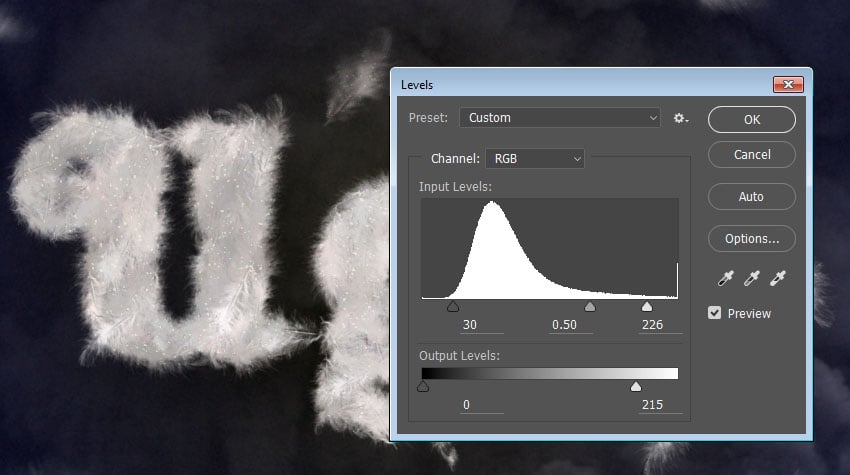Open the Preset dropdown showing Custom
The width and height of the screenshot is (850, 475).
pyautogui.click(x=559, y=118)
